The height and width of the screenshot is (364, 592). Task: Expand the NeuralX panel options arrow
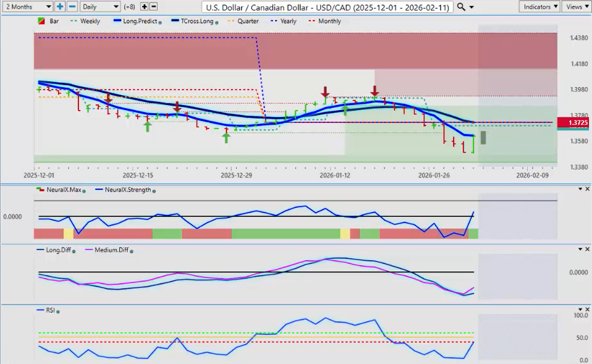(579, 188)
